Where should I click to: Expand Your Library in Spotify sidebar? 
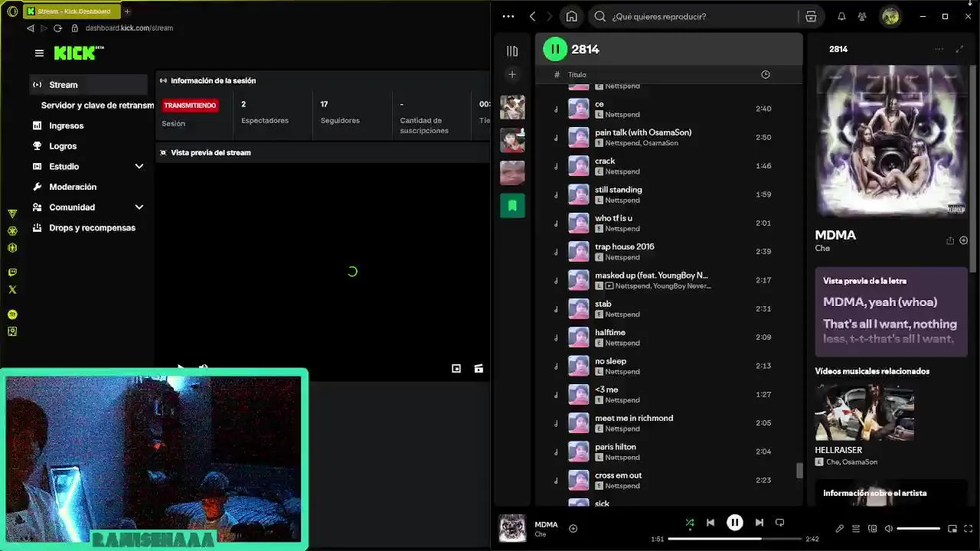(x=512, y=51)
